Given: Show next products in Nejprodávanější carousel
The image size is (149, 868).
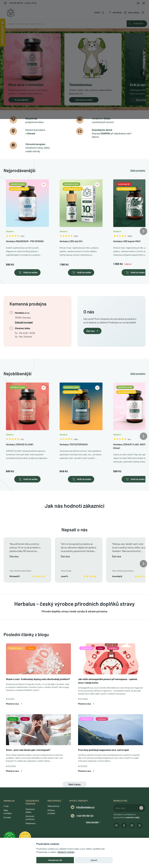Looking at the screenshot, I should tap(143, 231).
